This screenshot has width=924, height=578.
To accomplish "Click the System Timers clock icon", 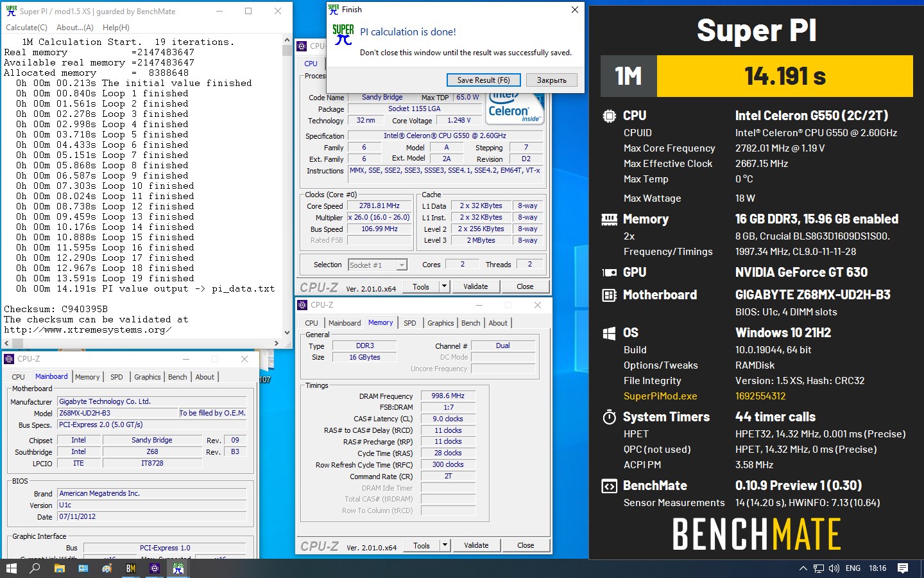I will click(x=609, y=417).
